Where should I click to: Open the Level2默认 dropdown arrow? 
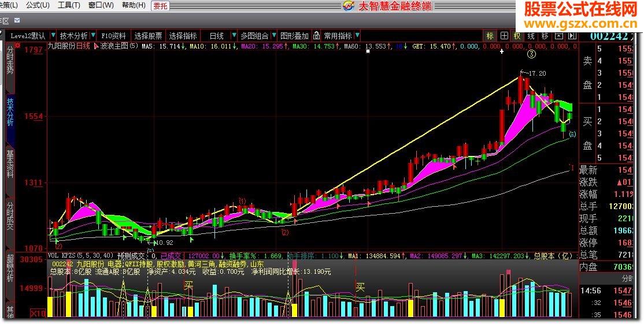(53, 36)
